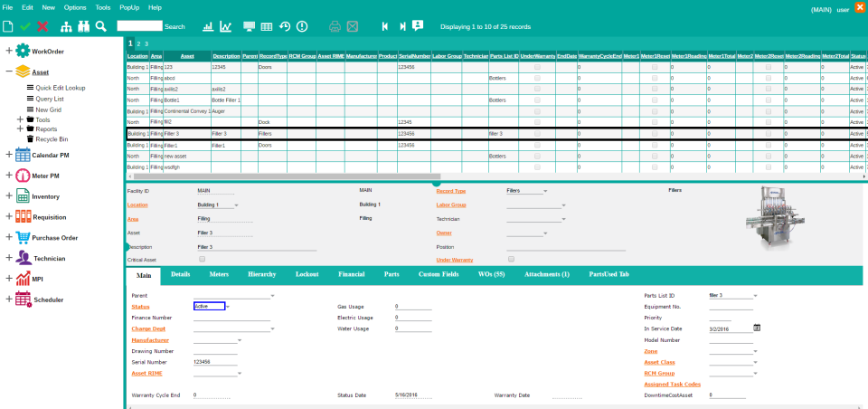Open the Recycle Bin item
This screenshot has width=868, height=409.
(52, 139)
